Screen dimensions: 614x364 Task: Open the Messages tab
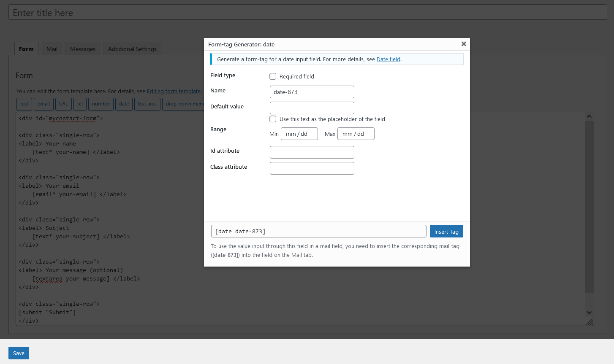click(x=83, y=49)
